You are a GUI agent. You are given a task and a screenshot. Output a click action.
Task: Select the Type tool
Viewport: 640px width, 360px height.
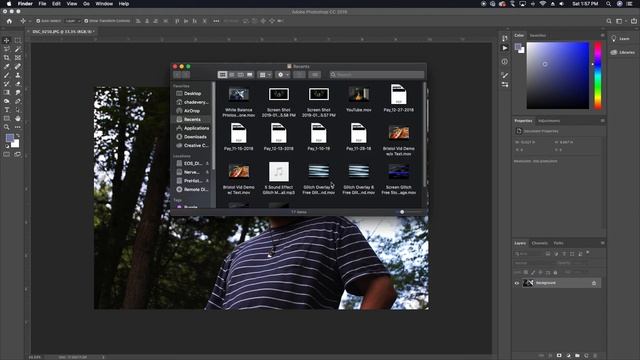[x=7, y=110]
